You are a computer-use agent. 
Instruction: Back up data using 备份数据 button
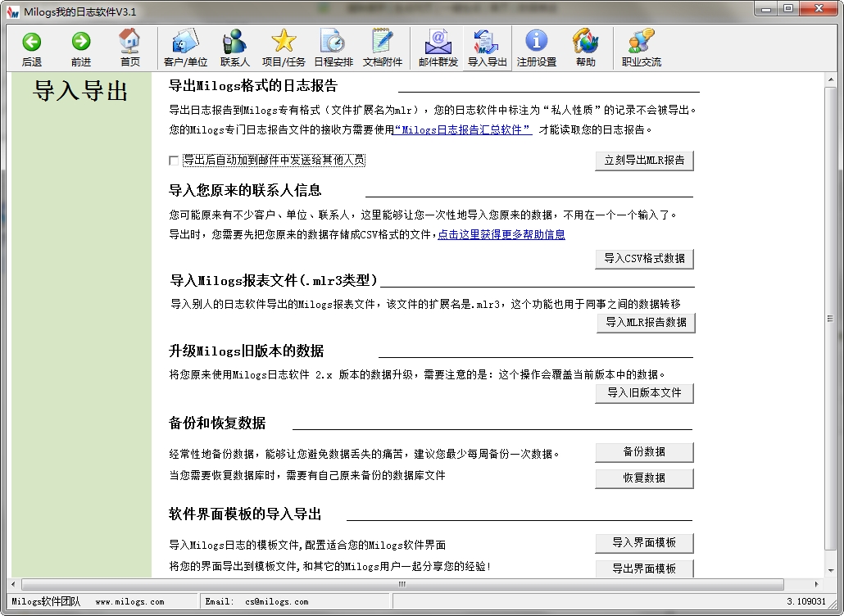tap(644, 452)
